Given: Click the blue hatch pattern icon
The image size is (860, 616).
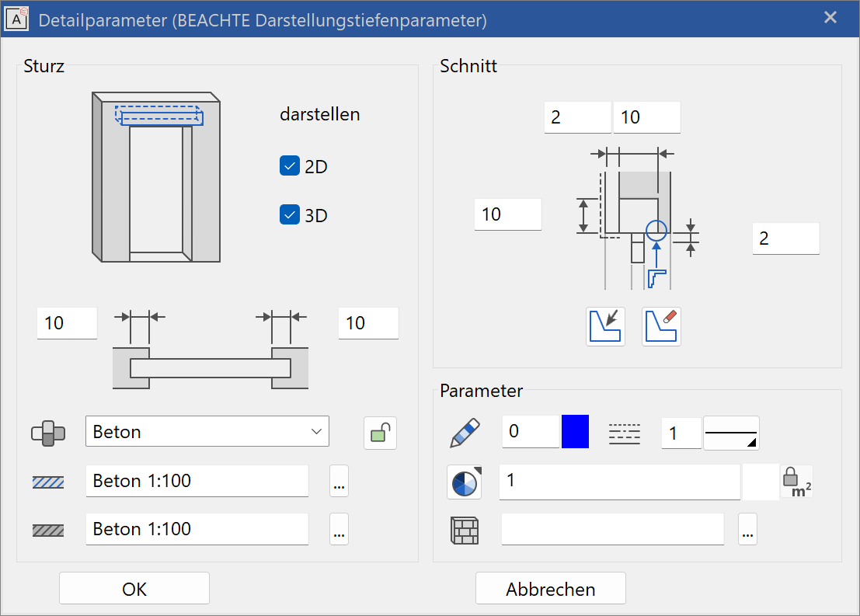Looking at the screenshot, I should 48,482.
